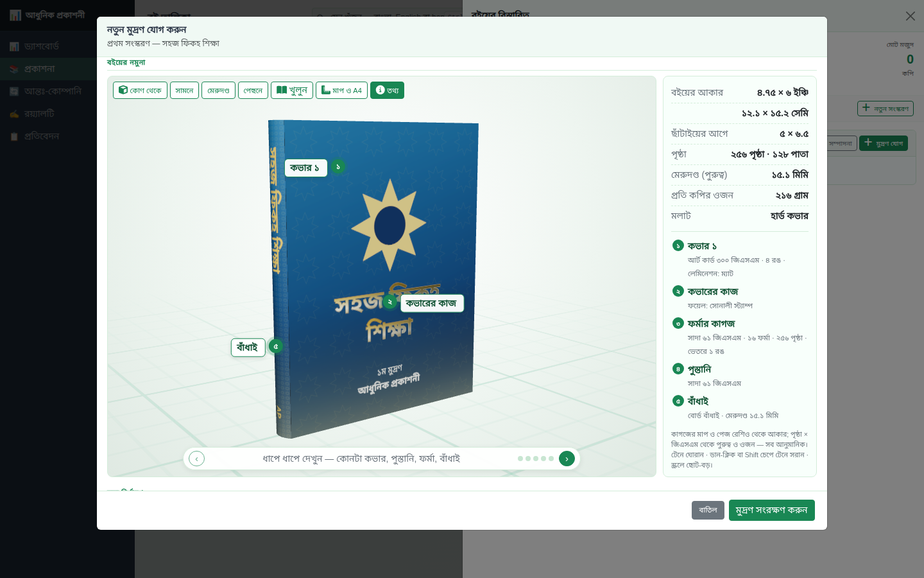Toggle the তথ্য info overlay
The width and height of the screenshot is (924, 578).
point(387,91)
